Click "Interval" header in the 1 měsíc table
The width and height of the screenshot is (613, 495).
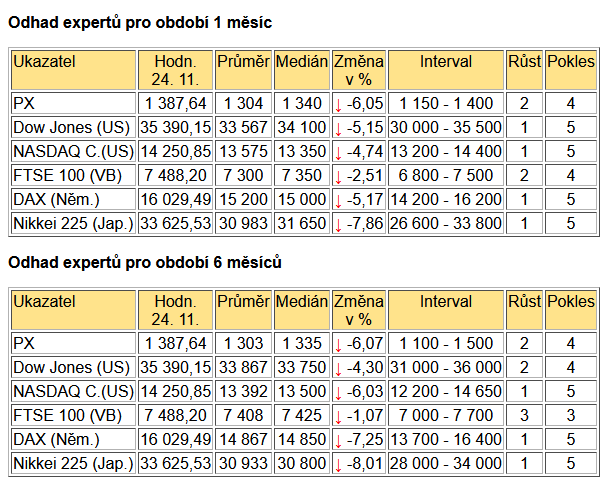pos(446,62)
